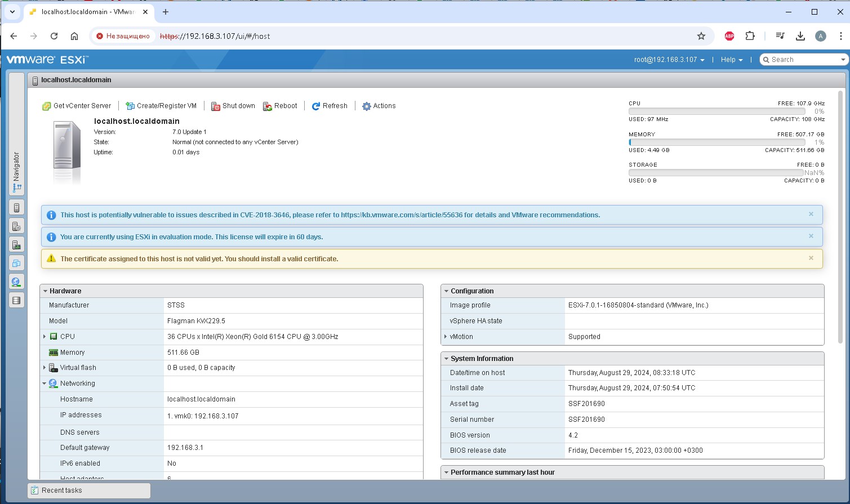Open the Search field dropdown arrow
Image resolution: width=850 pixels, height=504 pixels.
(843, 60)
